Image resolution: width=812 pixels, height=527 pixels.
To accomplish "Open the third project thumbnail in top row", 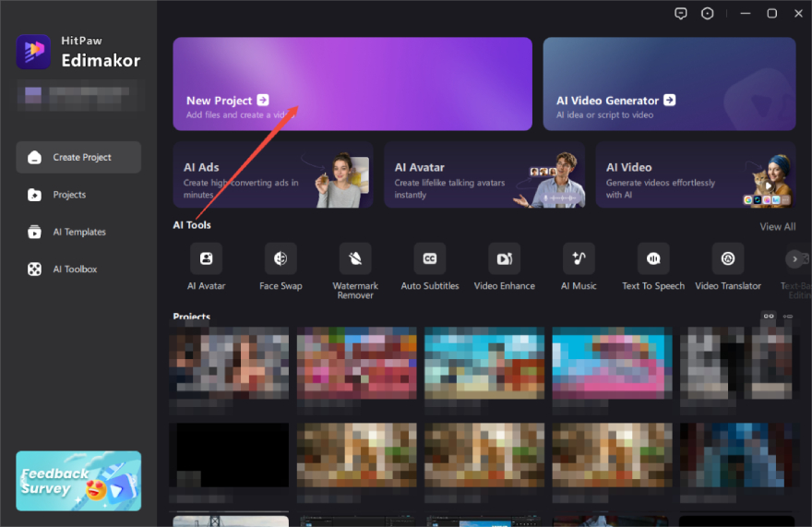I will (x=484, y=364).
